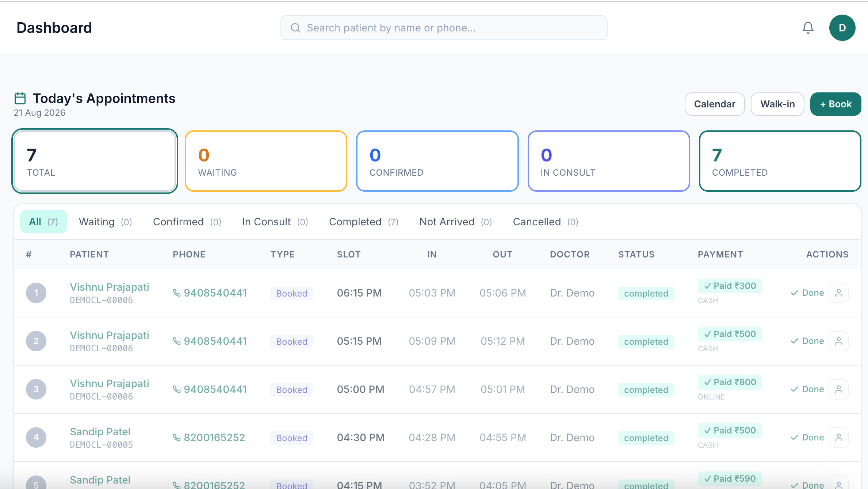Select the Completed stat card

[x=780, y=161]
